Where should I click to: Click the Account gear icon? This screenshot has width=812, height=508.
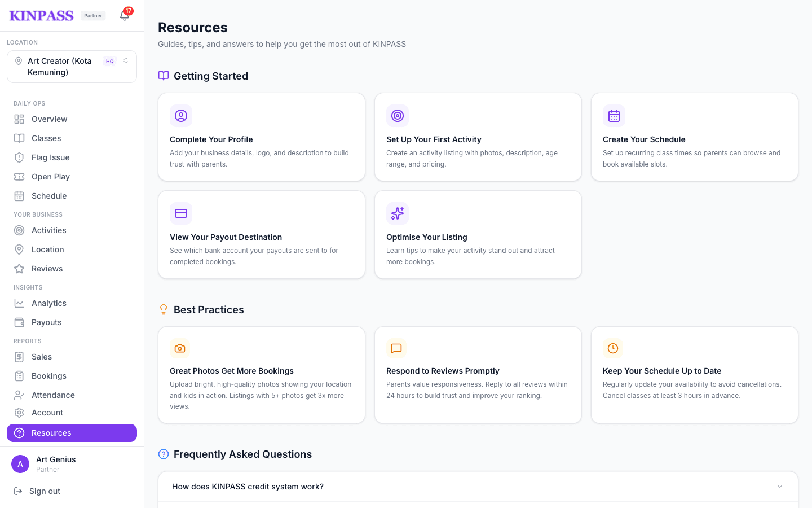click(x=19, y=413)
